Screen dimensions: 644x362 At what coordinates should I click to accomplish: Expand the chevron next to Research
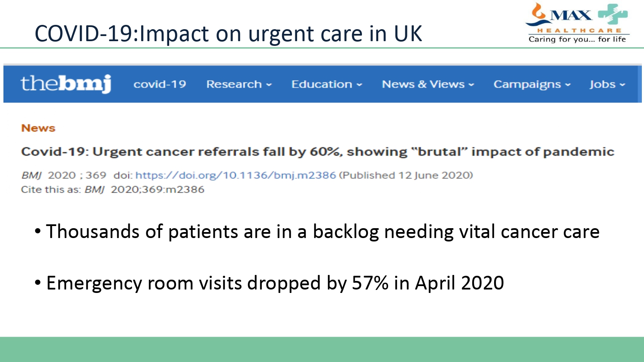point(269,85)
